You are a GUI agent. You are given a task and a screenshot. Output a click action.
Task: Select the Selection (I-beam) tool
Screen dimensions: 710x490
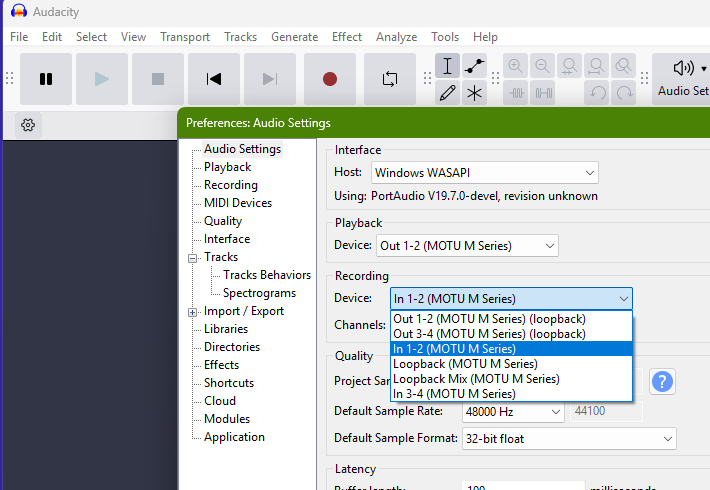[447, 66]
